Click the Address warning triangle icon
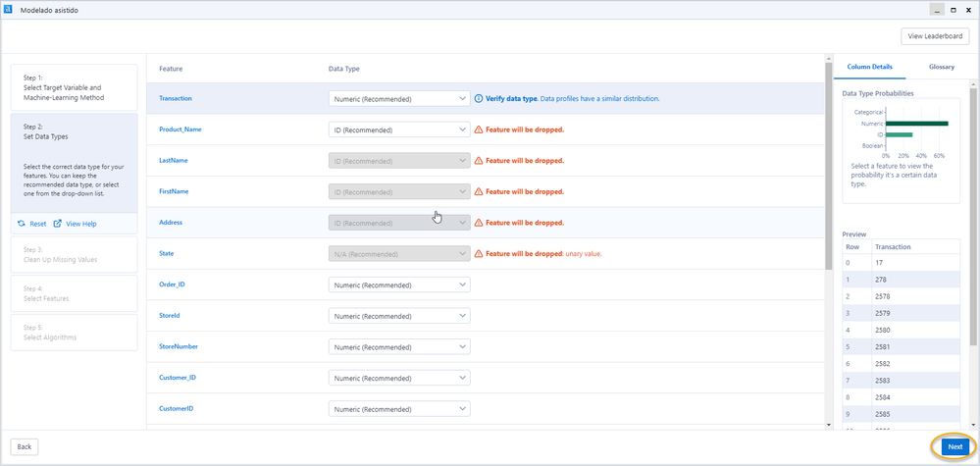This screenshot has height=466, width=980. (x=479, y=223)
